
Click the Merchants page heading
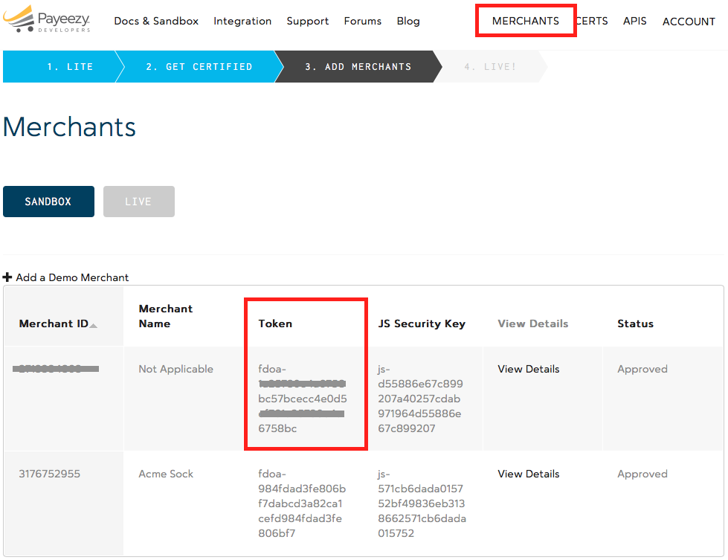pos(69,126)
